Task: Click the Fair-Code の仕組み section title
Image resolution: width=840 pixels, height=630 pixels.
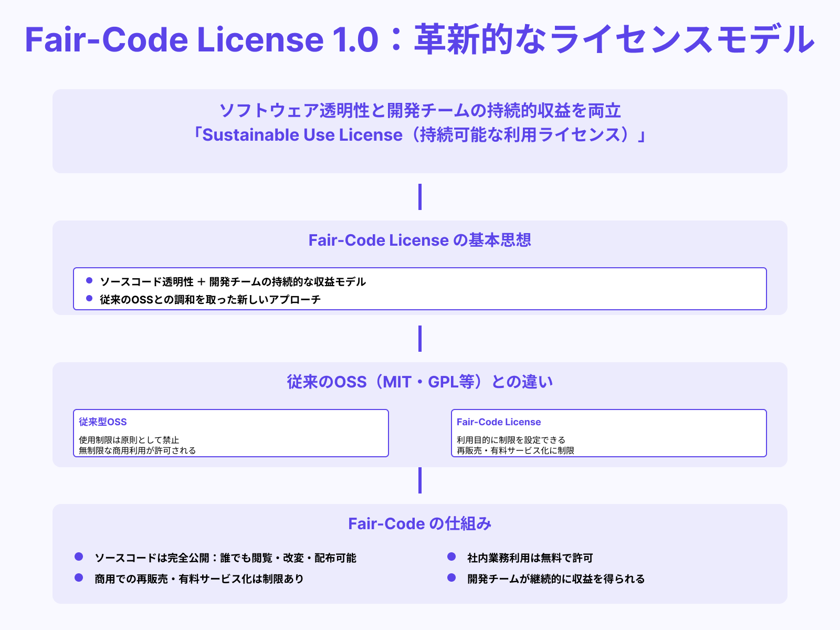Action: [x=419, y=523]
